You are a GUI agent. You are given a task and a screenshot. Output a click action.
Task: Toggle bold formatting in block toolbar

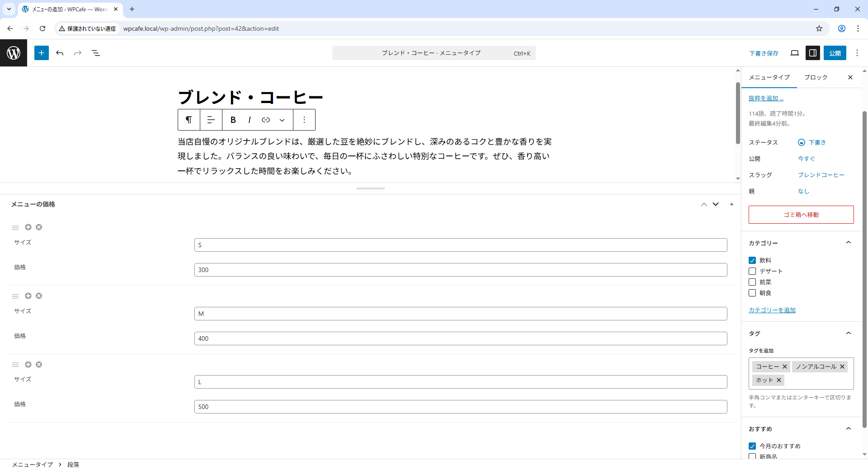pyautogui.click(x=233, y=120)
